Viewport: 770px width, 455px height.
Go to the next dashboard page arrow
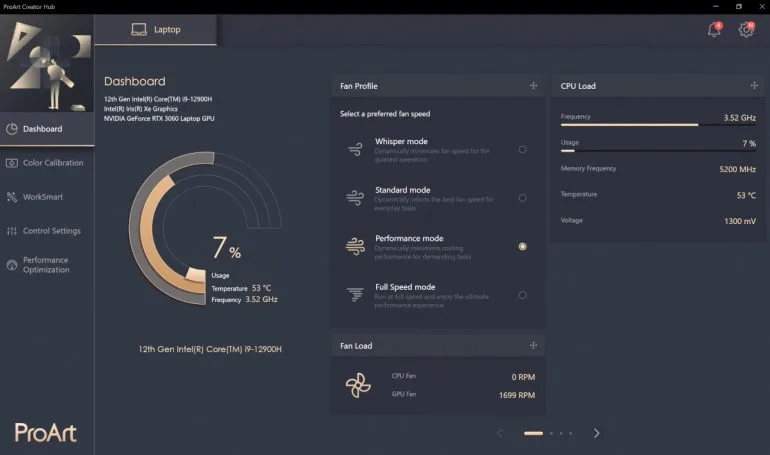click(x=596, y=433)
